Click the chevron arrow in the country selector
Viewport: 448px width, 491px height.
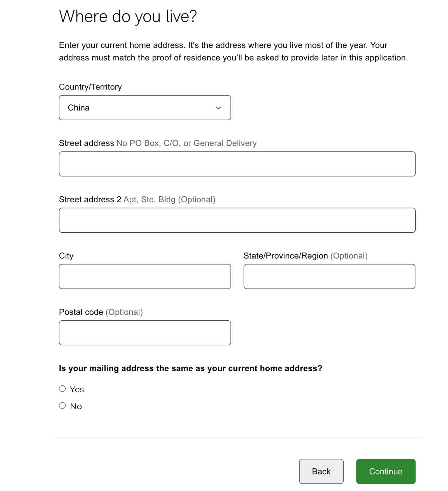(x=218, y=108)
